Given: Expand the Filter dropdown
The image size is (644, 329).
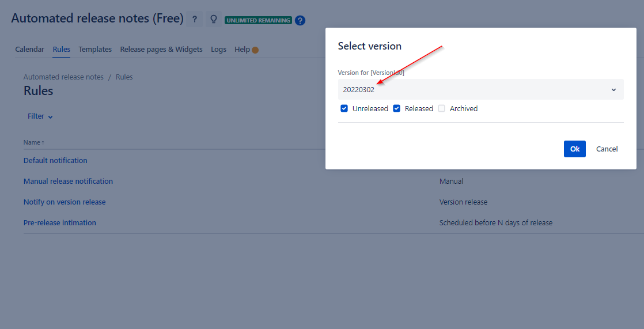Looking at the screenshot, I should coord(40,116).
